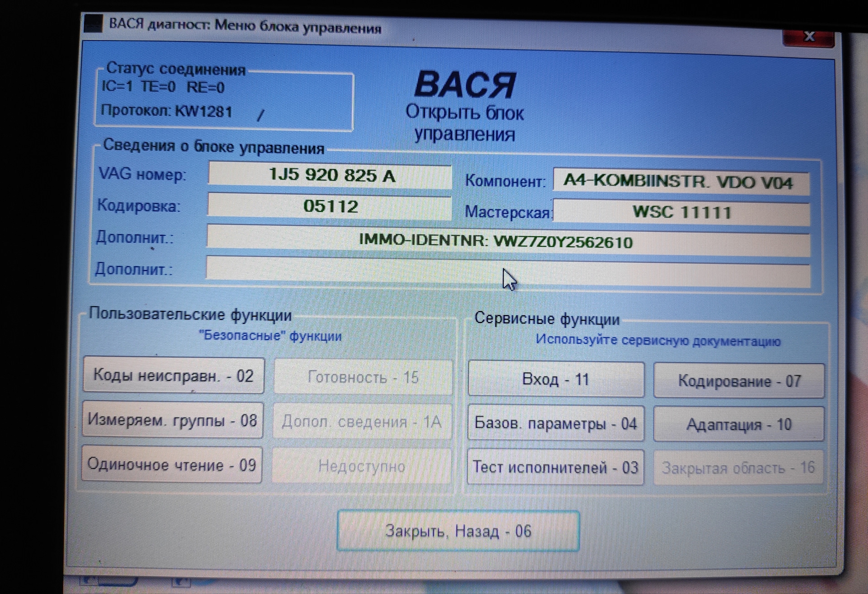
Task: Click the VAG номер field
Action: coord(330,175)
